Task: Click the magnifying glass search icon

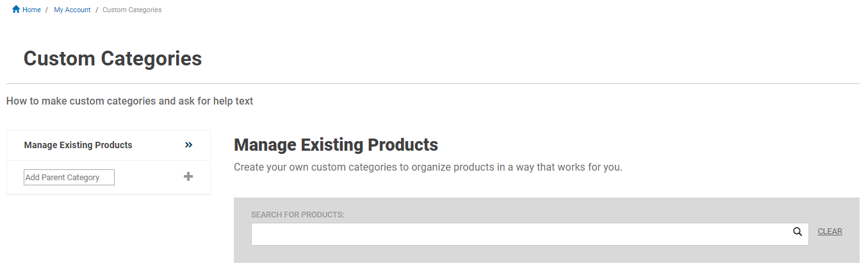Action: pyautogui.click(x=798, y=232)
